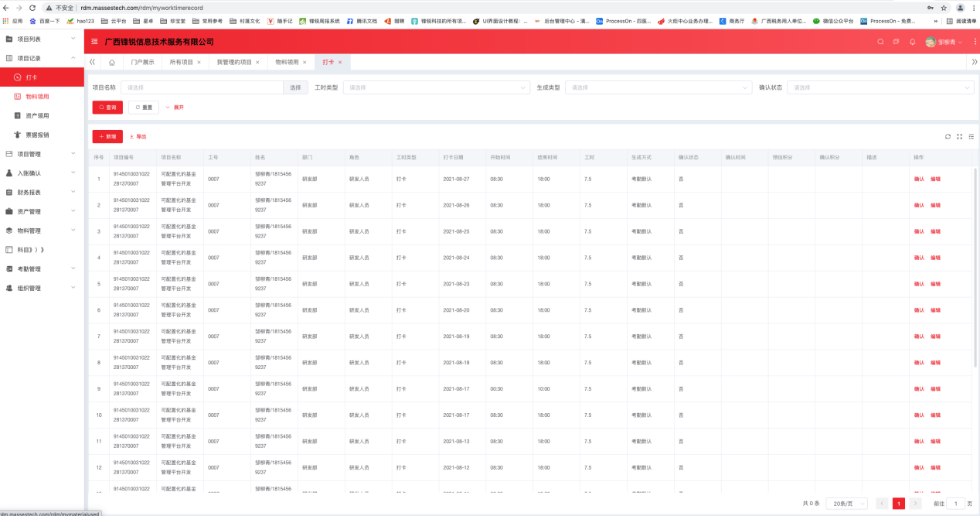Open the Chrome profile icon
Viewport: 980px width, 516px height.
coord(960,8)
